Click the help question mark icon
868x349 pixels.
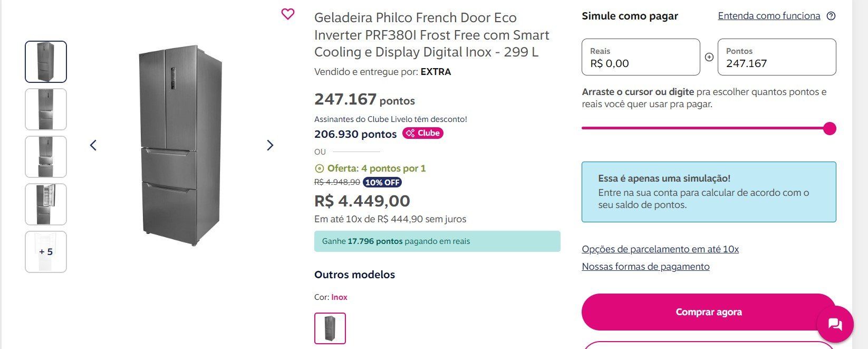click(x=831, y=16)
